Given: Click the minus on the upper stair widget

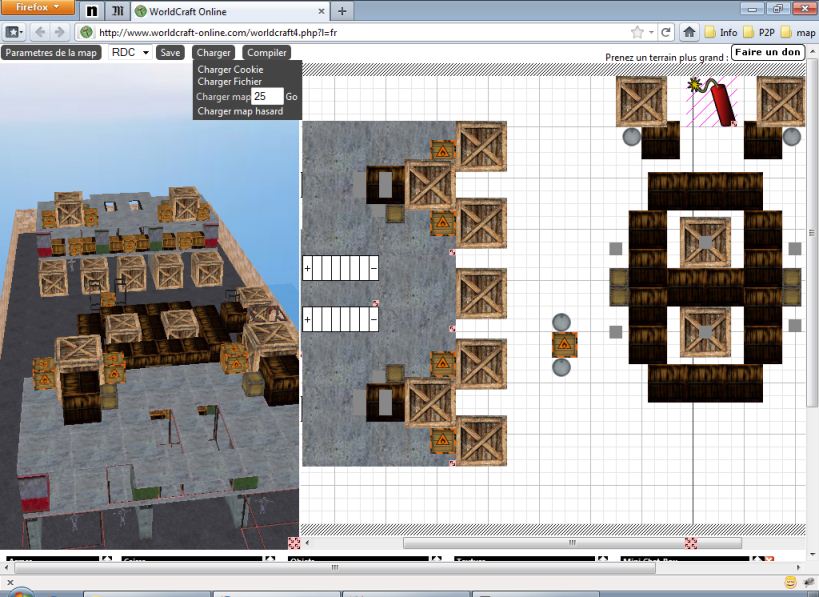Looking at the screenshot, I should pyautogui.click(x=373, y=268).
